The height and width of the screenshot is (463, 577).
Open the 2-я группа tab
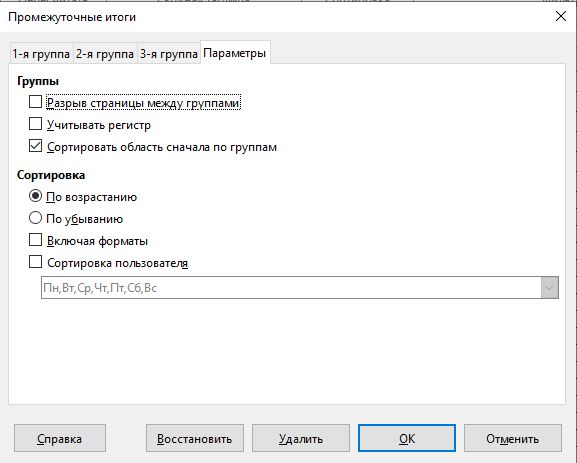(105, 54)
